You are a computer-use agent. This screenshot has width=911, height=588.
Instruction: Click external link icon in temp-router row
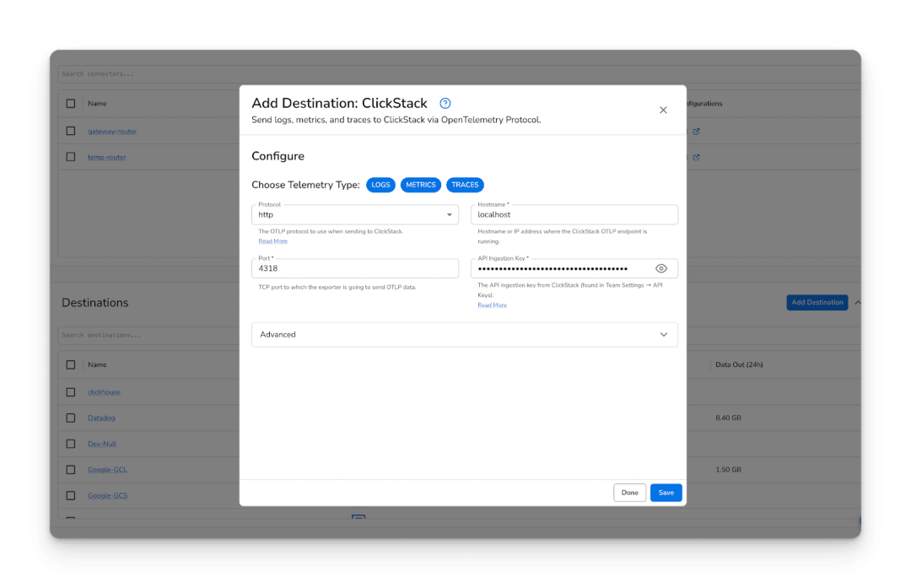click(696, 157)
